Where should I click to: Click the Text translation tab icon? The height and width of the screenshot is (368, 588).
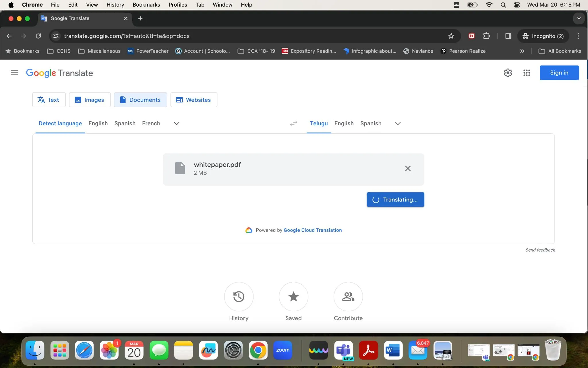click(x=41, y=100)
